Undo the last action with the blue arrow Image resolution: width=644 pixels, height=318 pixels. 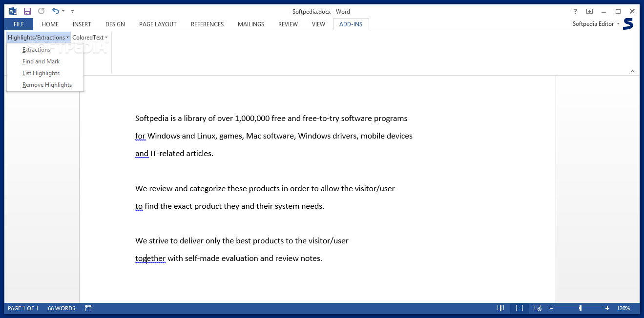[55, 11]
